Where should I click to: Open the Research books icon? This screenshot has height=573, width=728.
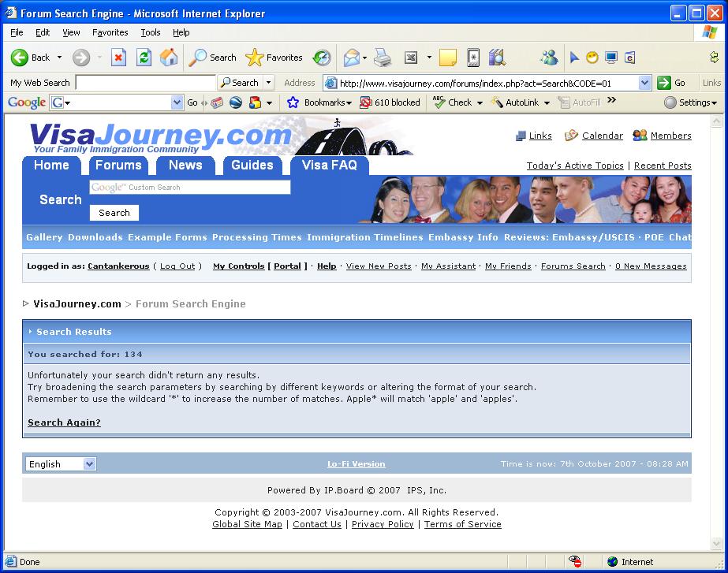point(497,58)
